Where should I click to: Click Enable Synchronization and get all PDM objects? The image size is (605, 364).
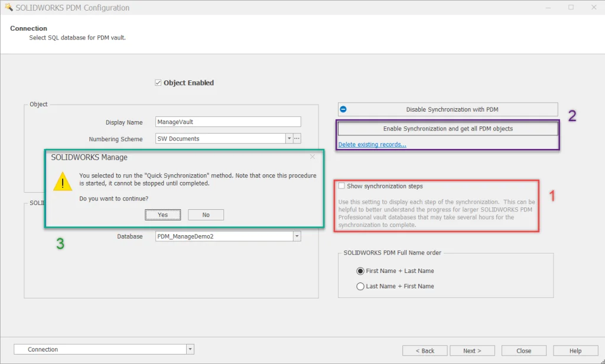pos(447,128)
